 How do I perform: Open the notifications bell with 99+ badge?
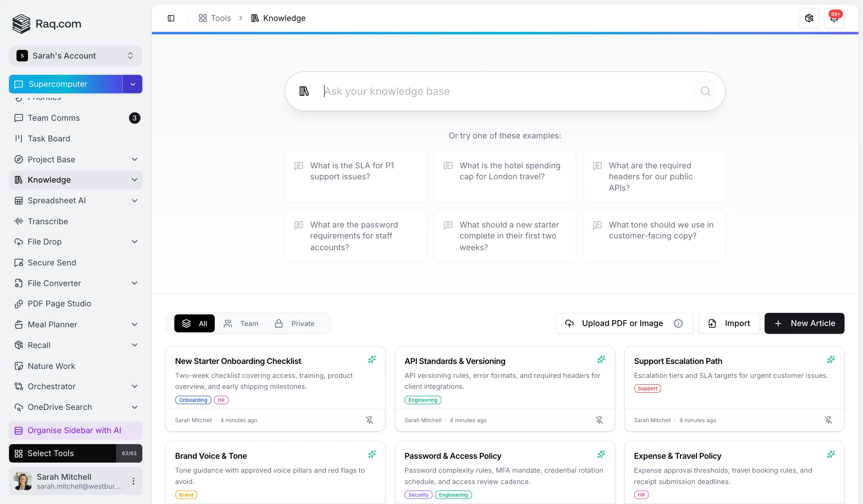click(834, 18)
